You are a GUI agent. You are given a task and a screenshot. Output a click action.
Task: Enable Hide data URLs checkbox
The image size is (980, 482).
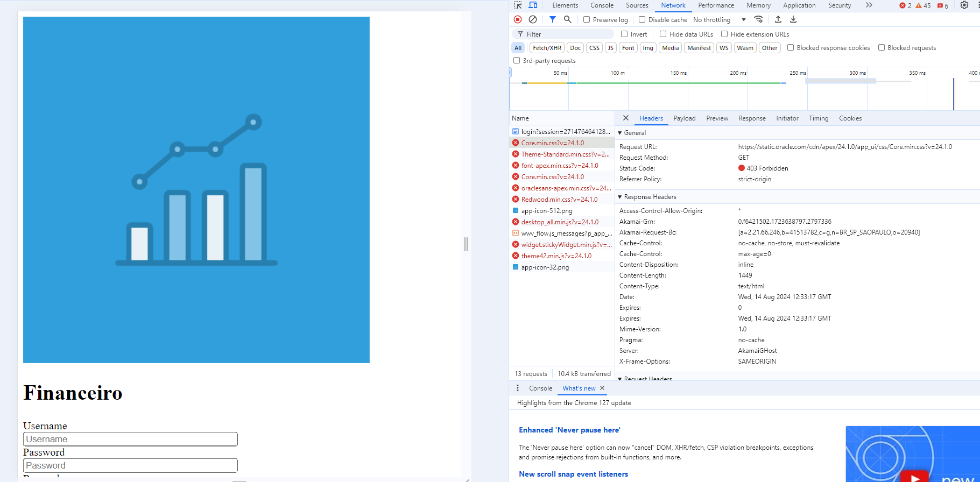663,34
